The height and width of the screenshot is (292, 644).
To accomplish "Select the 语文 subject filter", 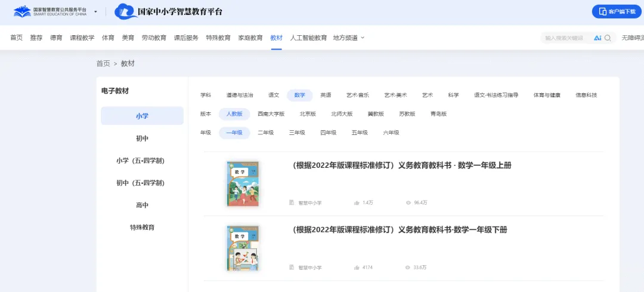I will pos(274,95).
